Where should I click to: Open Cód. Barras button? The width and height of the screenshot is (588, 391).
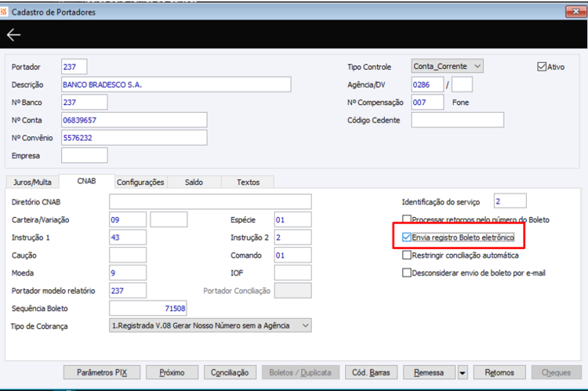[x=372, y=373]
